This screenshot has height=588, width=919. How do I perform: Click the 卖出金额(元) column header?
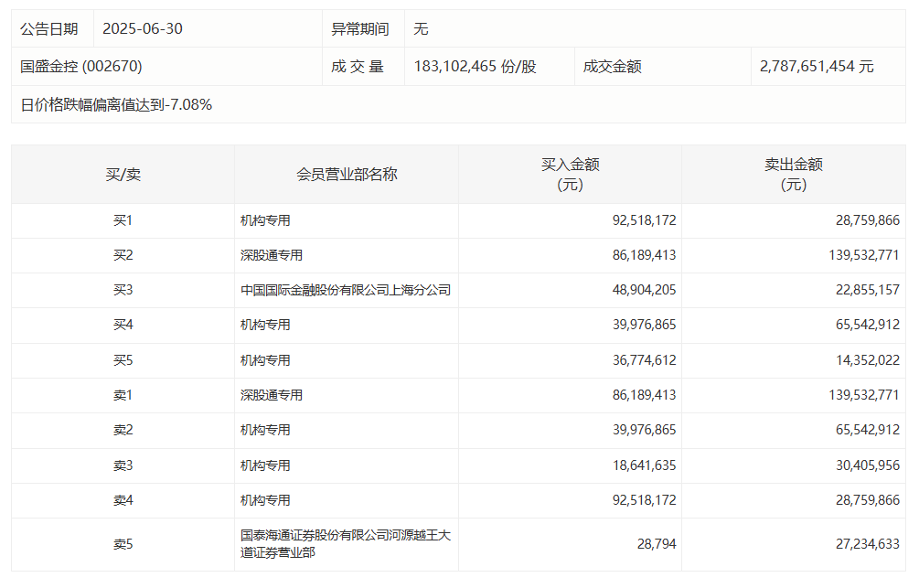click(x=794, y=174)
